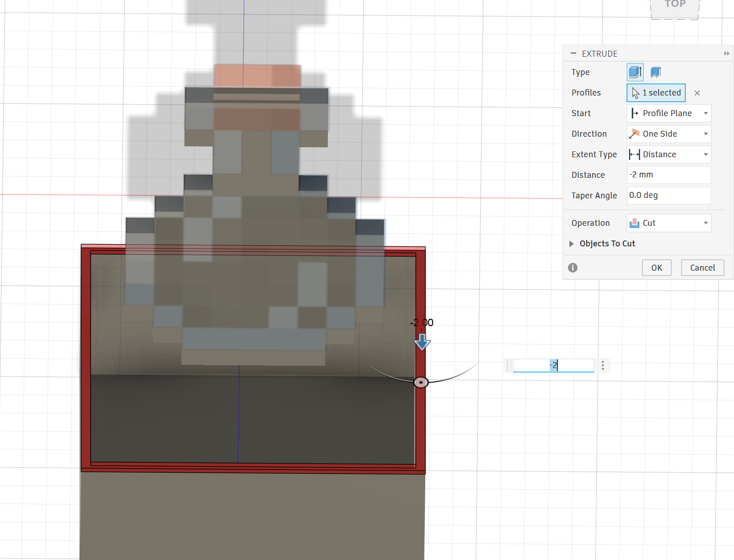734x560 pixels.
Task: Confirm the extrude with OK
Action: click(x=657, y=268)
